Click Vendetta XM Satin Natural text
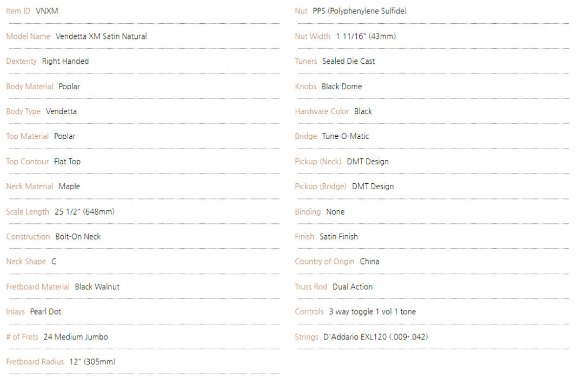This screenshot has height=392, width=584. (x=101, y=36)
